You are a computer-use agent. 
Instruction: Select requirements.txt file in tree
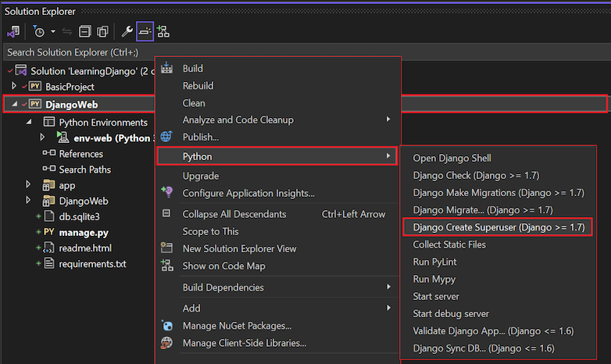pyautogui.click(x=92, y=263)
